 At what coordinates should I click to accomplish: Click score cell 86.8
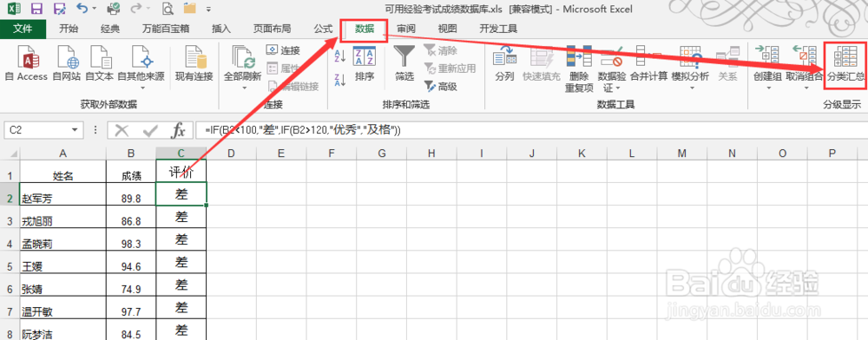131,217
